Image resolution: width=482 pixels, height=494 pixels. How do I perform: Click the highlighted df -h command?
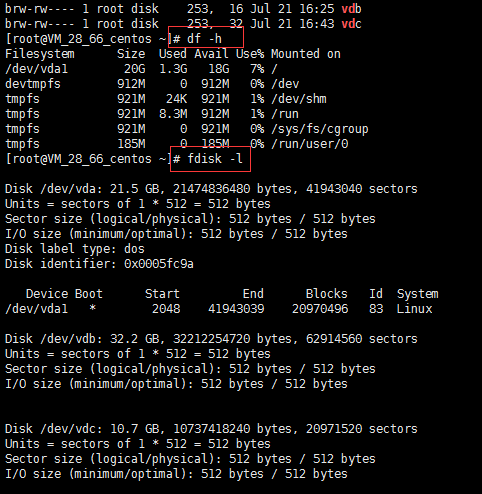[204, 39]
